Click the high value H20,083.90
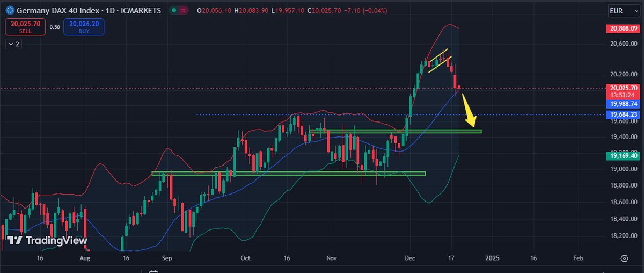This screenshot has width=644, height=273. pos(252,11)
